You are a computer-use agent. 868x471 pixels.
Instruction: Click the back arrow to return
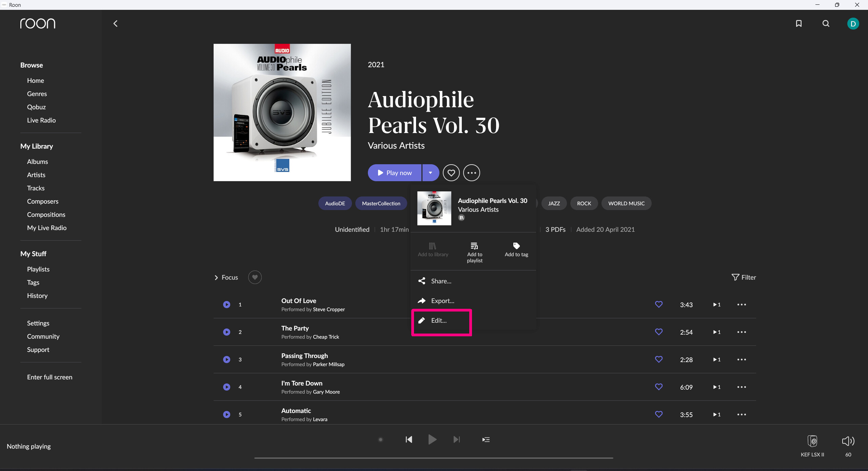[115, 23]
